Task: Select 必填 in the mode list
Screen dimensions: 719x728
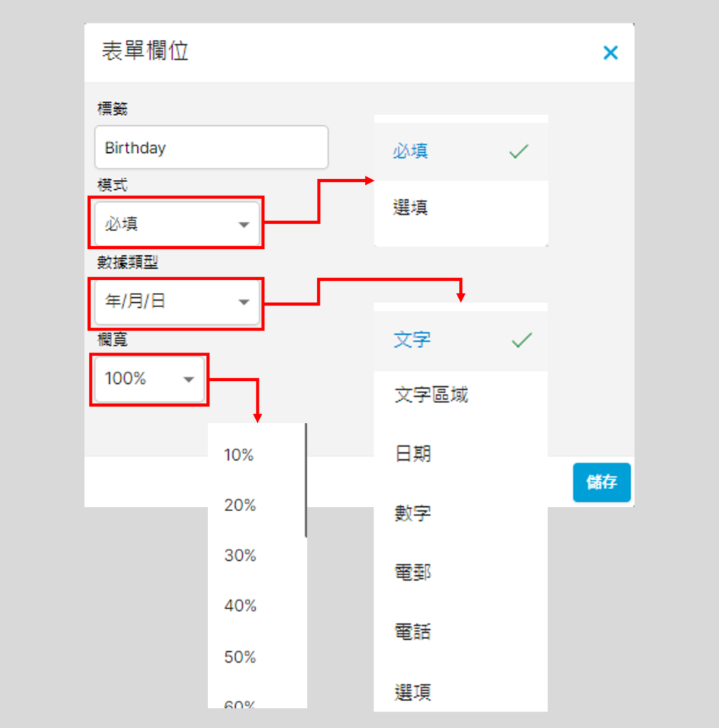Action: pos(460,151)
